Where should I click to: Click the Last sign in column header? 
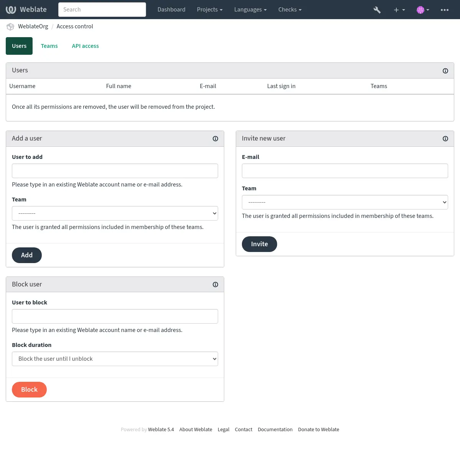tap(281, 86)
